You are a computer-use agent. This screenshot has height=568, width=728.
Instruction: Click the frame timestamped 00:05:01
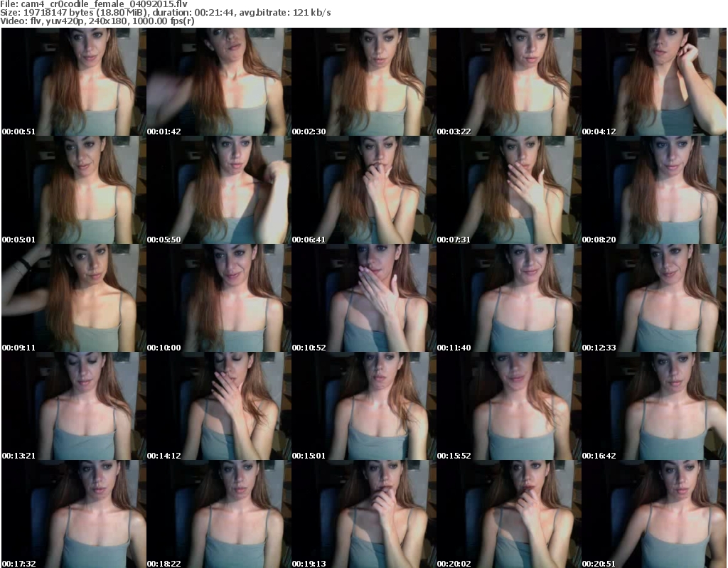coord(73,190)
